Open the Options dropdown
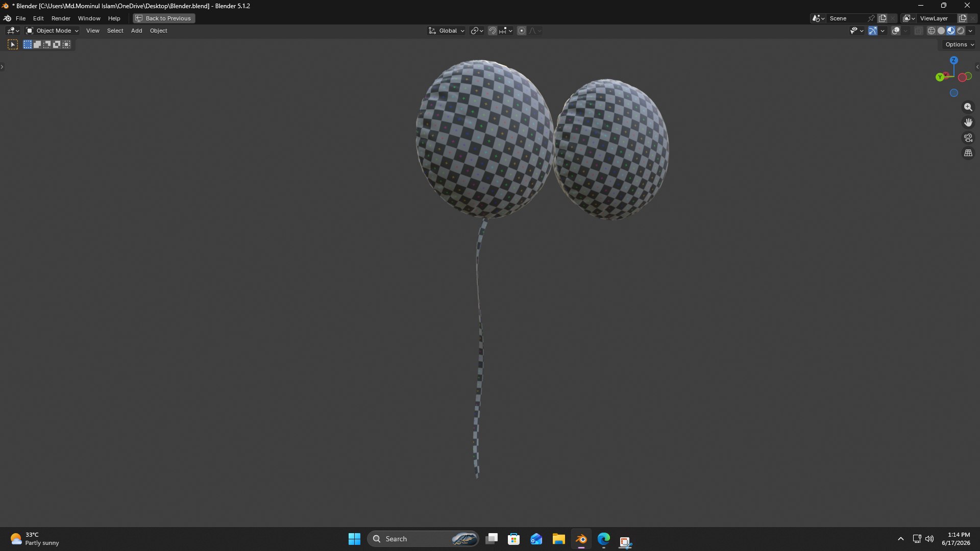 (x=959, y=44)
